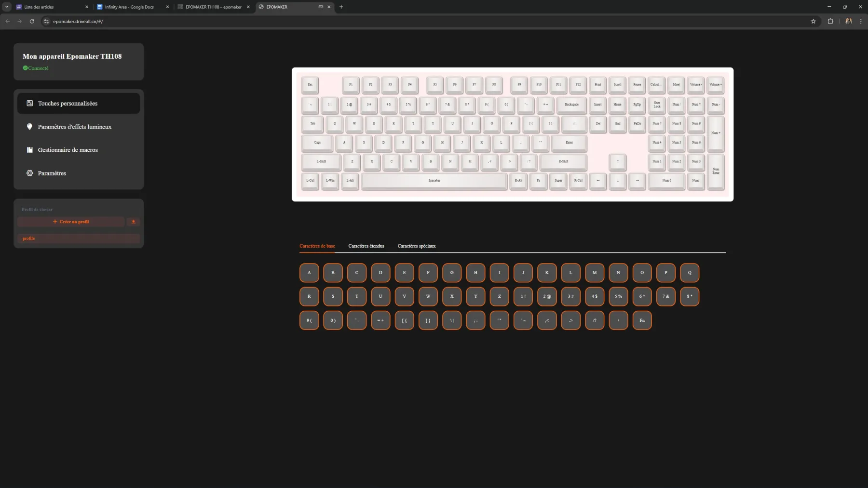Click the site info icon in address bar

[x=46, y=21]
